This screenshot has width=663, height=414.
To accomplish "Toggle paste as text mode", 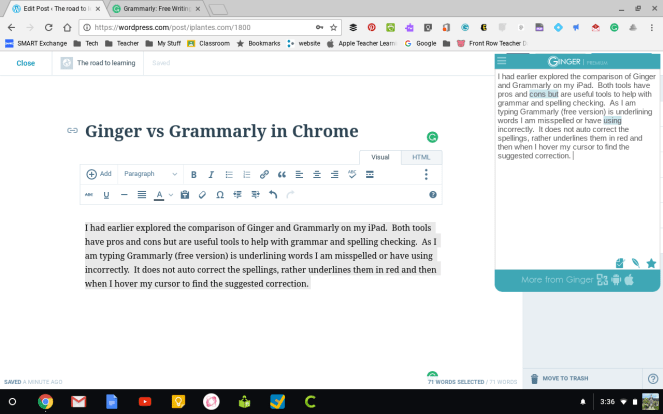I will point(185,195).
